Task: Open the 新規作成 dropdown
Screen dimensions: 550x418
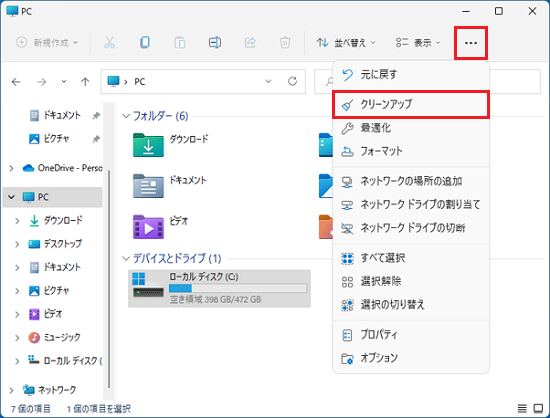Action: [x=47, y=43]
